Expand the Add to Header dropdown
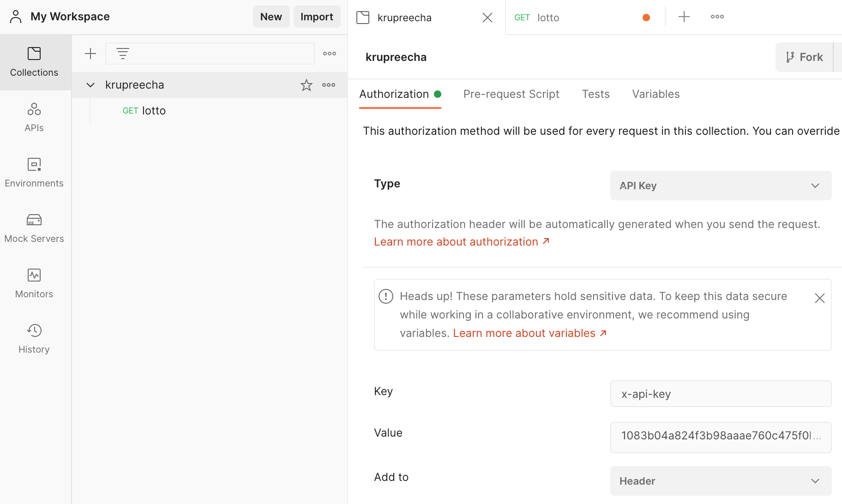The image size is (842, 504). tap(721, 481)
